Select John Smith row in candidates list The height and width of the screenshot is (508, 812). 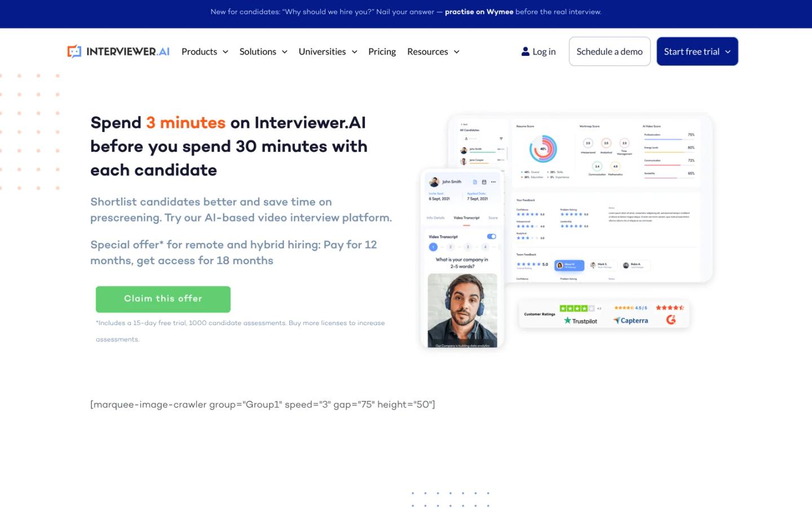coord(483,150)
